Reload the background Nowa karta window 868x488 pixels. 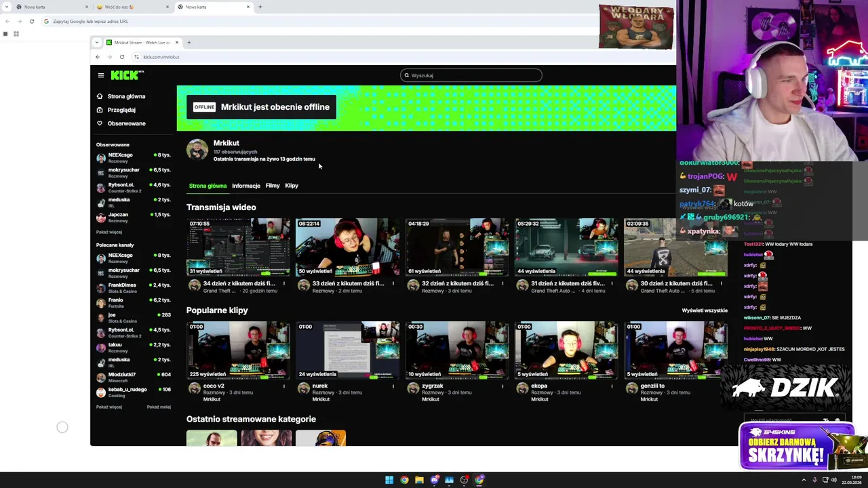[x=31, y=21]
